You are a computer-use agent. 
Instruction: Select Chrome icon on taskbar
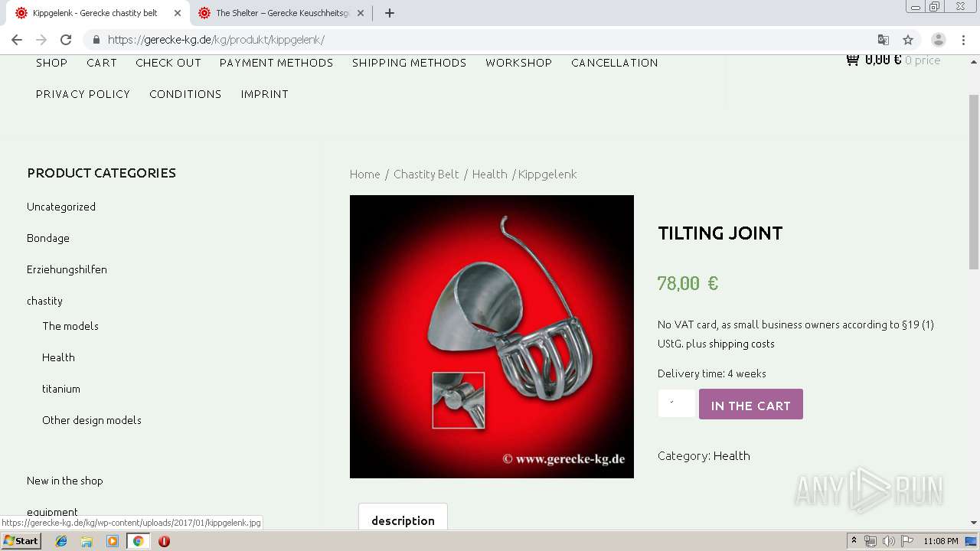139,541
